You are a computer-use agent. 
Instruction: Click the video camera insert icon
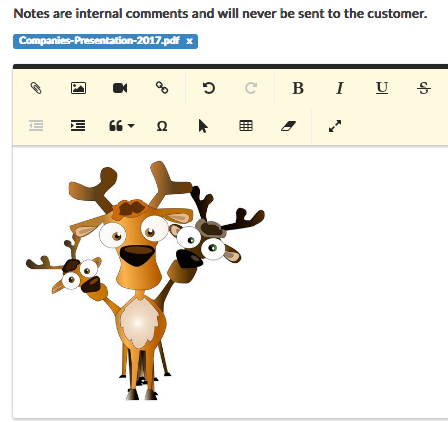[x=120, y=88]
